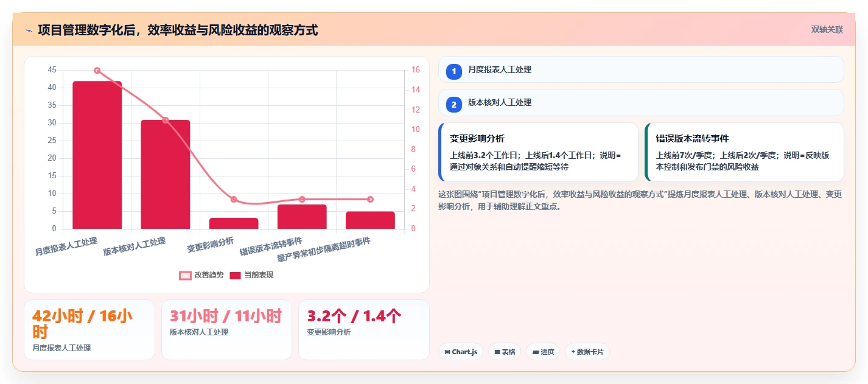
Task: Click text 上线前3.2个工作日
Action: point(486,156)
